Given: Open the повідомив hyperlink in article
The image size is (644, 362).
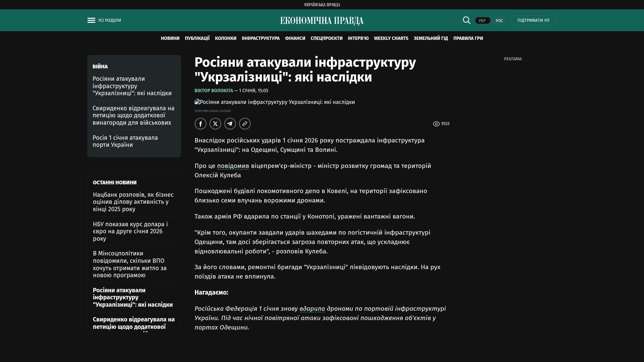Looking at the screenshot, I should (233, 166).
